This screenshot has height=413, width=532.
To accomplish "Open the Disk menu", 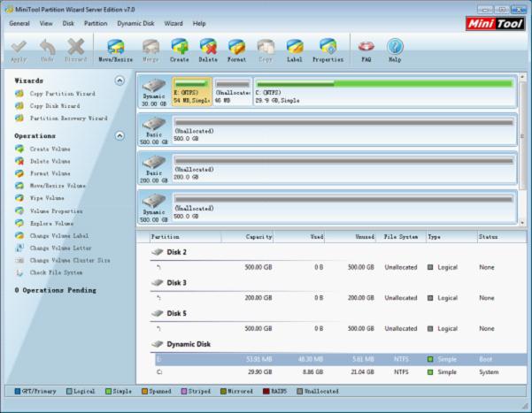I will [x=68, y=23].
